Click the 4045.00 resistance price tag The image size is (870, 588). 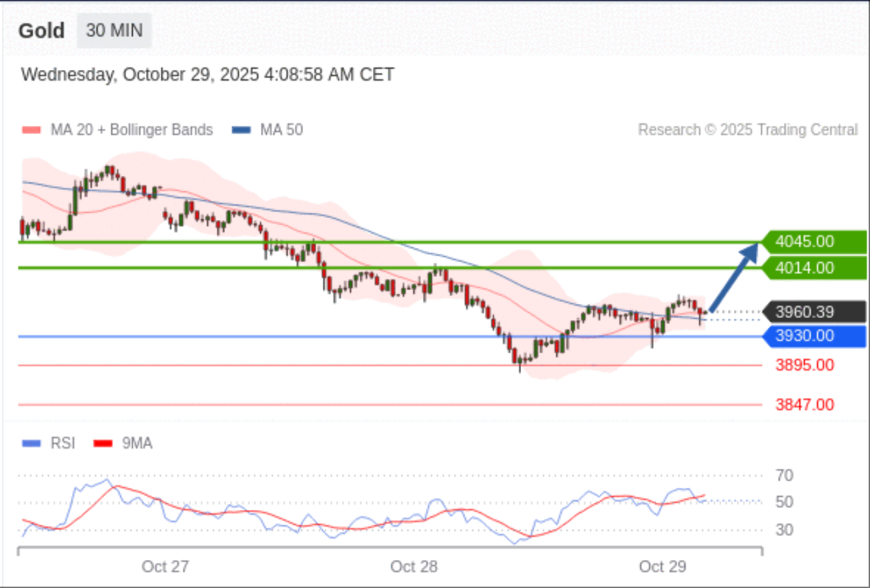(x=813, y=241)
